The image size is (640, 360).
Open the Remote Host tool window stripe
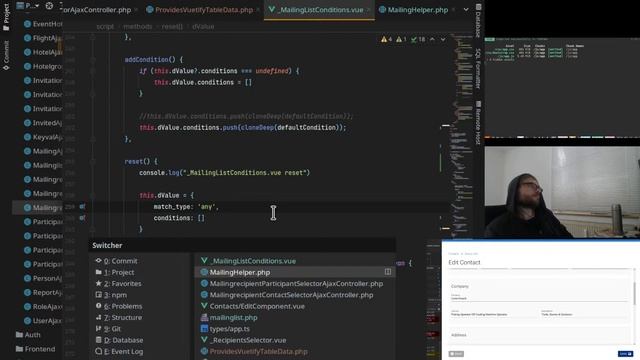478,122
